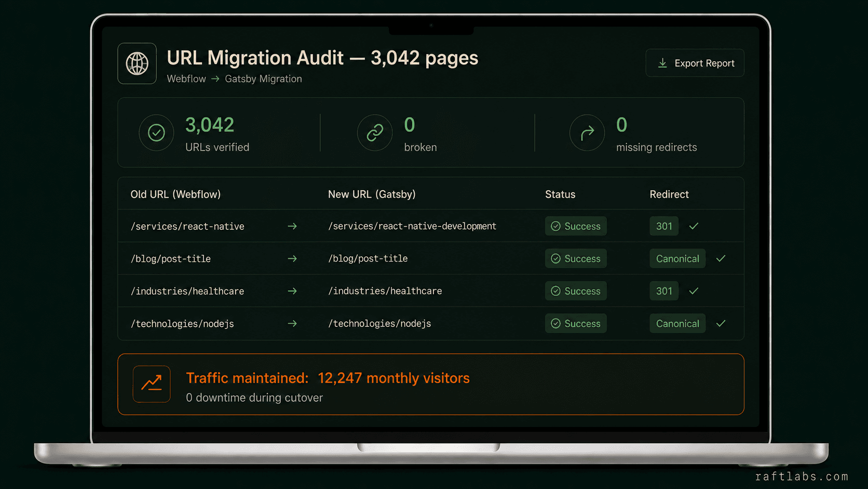868x489 pixels.
Task: Click the arrow icon in /services/react-native row
Action: (x=292, y=226)
